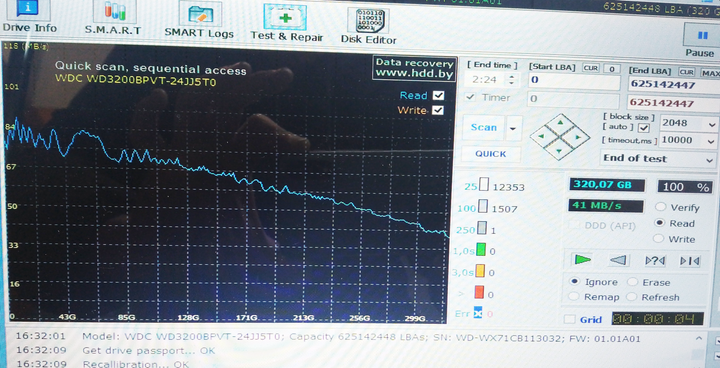Toggle the auto block size checkbox
Image resolution: width=720 pixels, height=368 pixels.
643,128
